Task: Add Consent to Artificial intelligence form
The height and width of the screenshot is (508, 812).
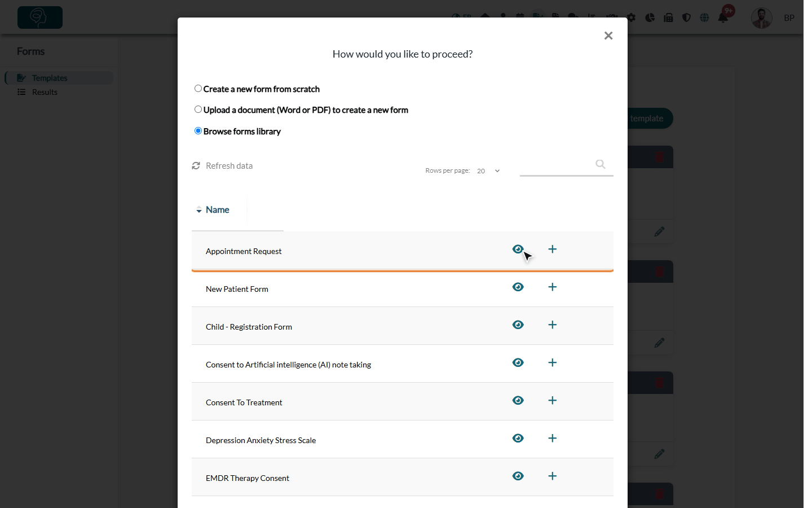Action: 553,362
